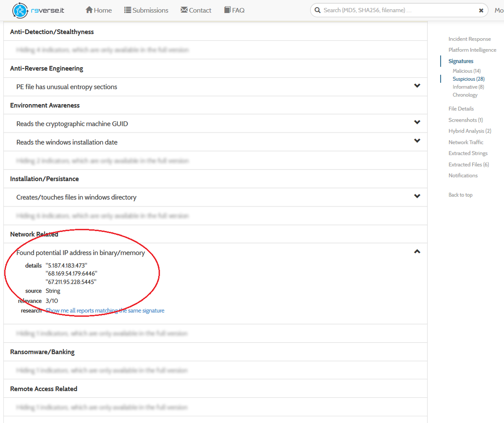The width and height of the screenshot is (504, 423).
Task: Jump to Network Traffic section
Action: click(x=466, y=143)
